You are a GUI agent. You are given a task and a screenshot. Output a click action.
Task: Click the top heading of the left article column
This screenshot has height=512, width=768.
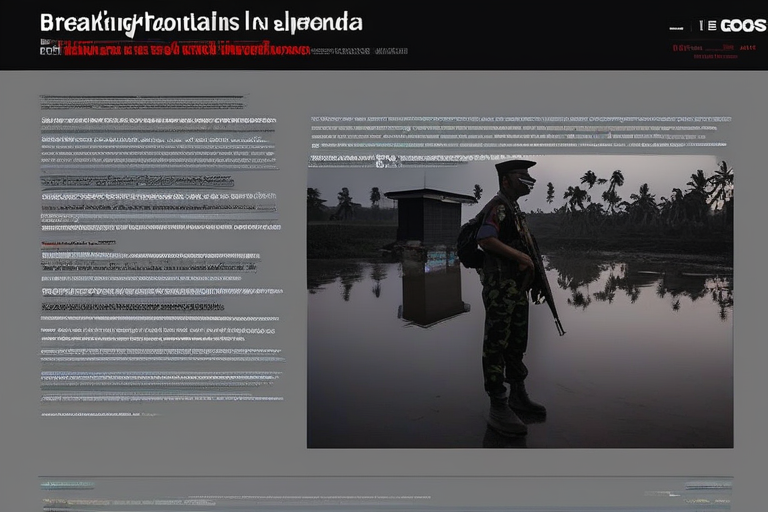click(x=141, y=102)
